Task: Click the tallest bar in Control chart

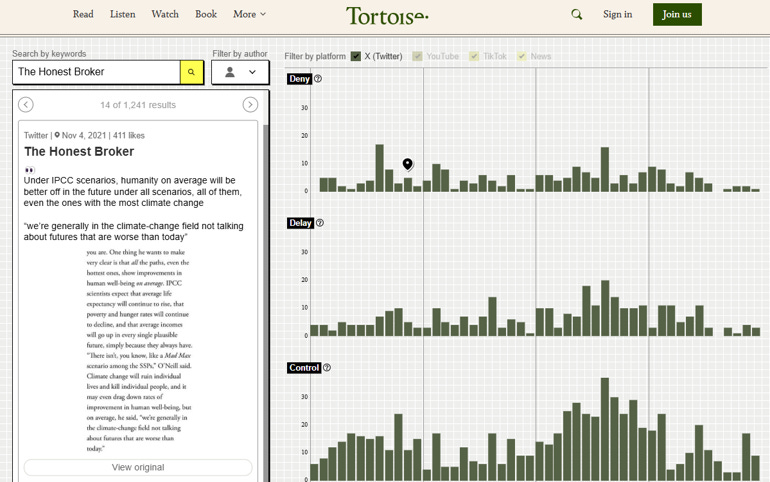Action: coord(605,429)
